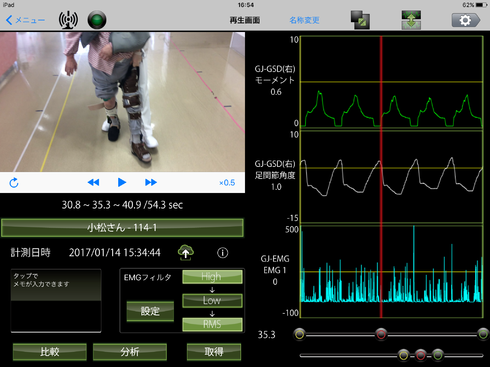The width and height of the screenshot is (490, 367).
Task: Click green handle on lower range slider
Action: [x=438, y=355]
